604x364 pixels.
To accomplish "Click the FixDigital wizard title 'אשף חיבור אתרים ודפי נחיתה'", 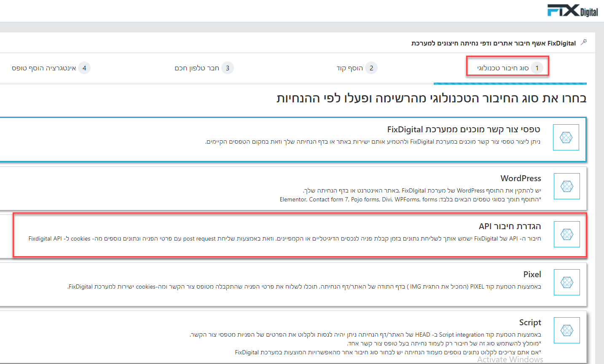I will click(x=494, y=43).
